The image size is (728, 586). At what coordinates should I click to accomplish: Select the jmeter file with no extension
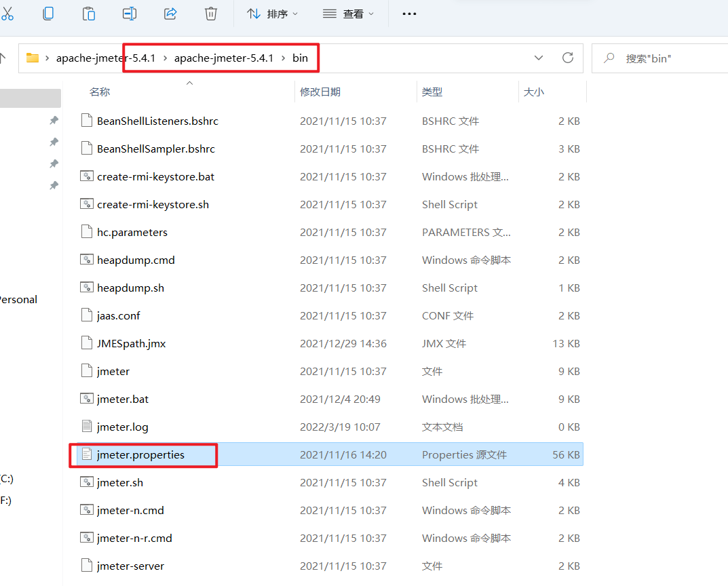pos(113,372)
